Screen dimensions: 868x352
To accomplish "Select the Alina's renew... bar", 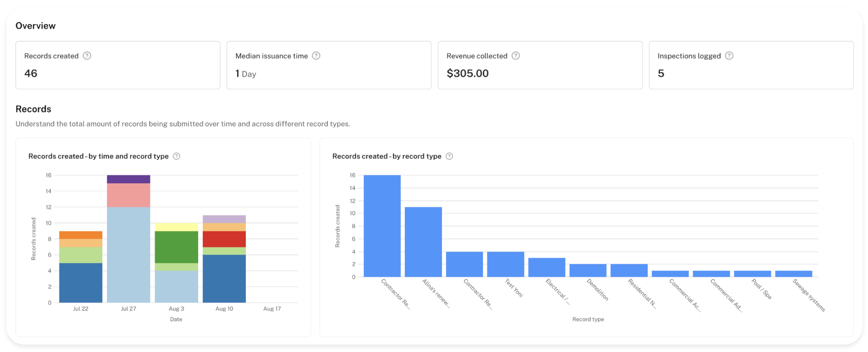I will pos(423,242).
